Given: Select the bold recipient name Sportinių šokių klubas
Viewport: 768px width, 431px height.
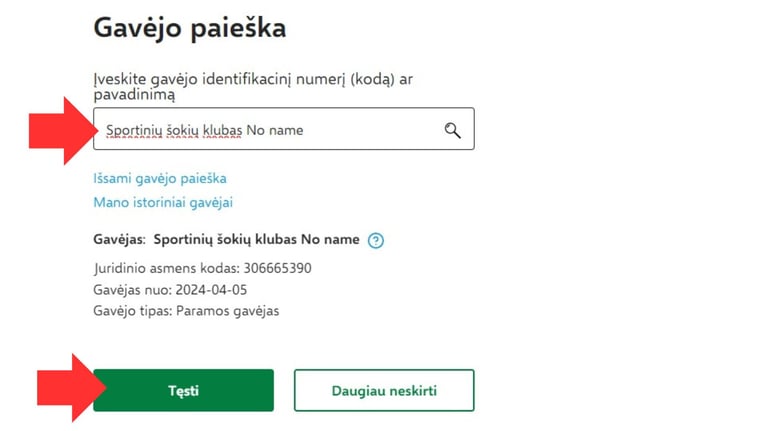Looking at the screenshot, I should pyautogui.click(x=225, y=239).
